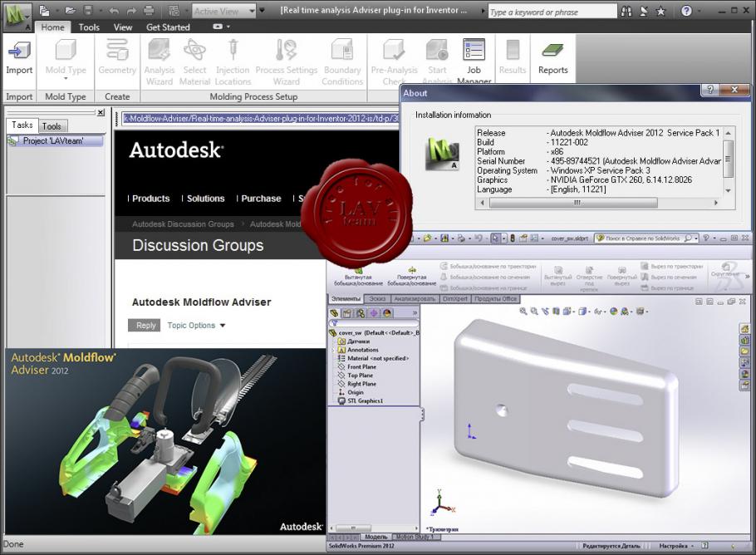The width and height of the screenshot is (756, 555).
Task: Expand the Topic Options dropdown
Action: click(196, 326)
